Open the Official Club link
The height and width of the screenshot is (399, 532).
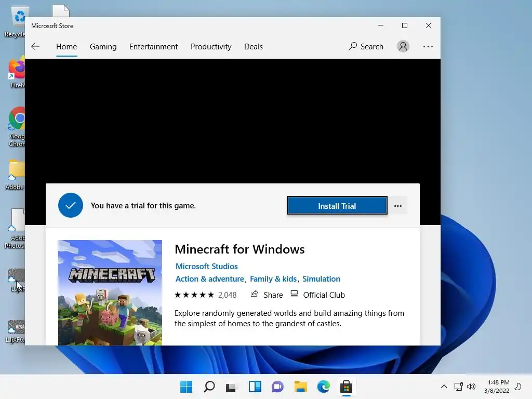(x=324, y=295)
